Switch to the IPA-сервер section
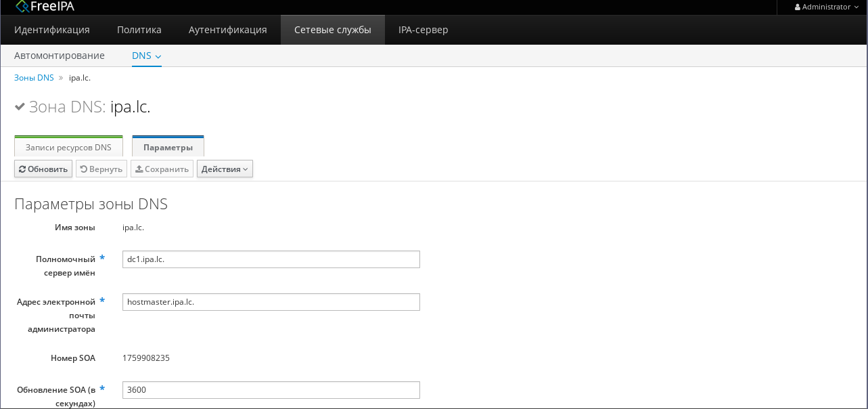This screenshot has height=409, width=868. (423, 30)
